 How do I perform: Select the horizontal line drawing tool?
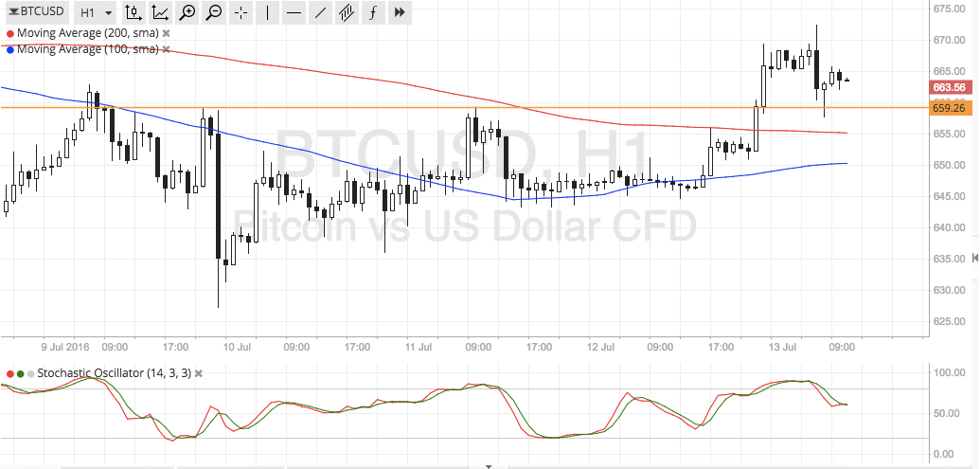pos(294,12)
